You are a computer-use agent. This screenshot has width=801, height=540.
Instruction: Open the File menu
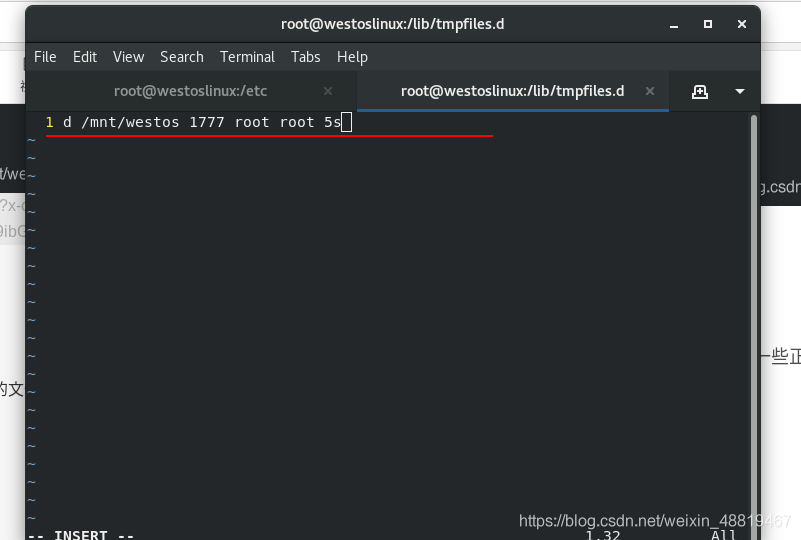click(x=45, y=57)
